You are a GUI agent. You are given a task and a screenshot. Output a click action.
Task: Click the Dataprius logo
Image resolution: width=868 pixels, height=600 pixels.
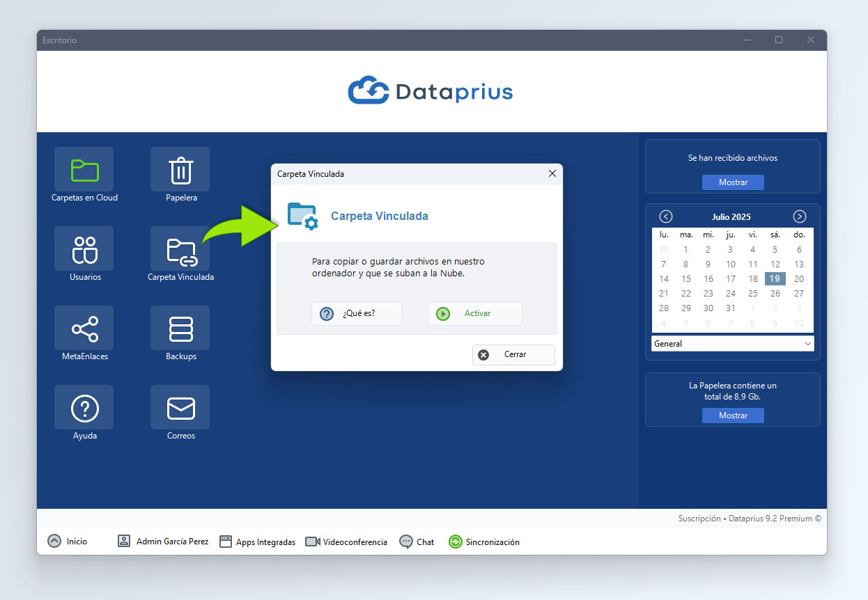click(431, 91)
